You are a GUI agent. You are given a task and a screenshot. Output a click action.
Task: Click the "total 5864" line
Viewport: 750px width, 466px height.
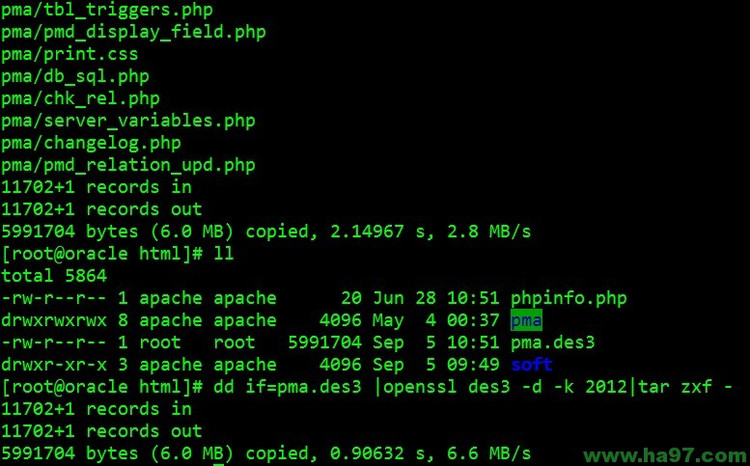(x=54, y=276)
